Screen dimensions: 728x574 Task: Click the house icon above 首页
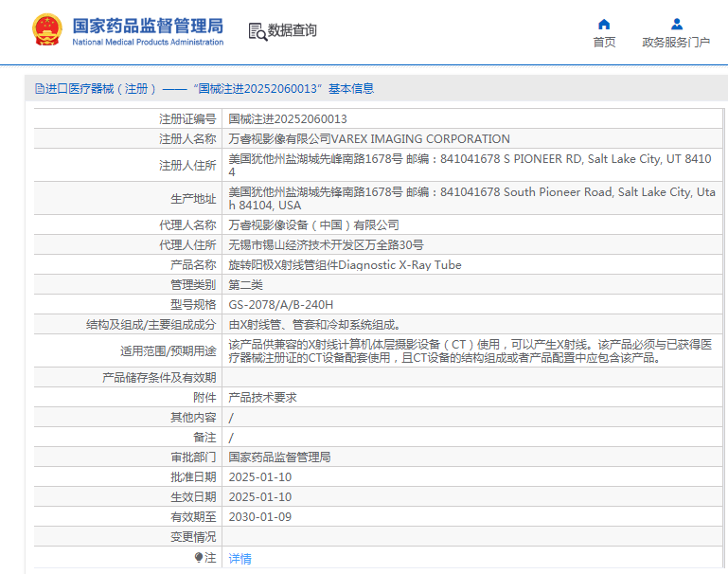(x=604, y=24)
